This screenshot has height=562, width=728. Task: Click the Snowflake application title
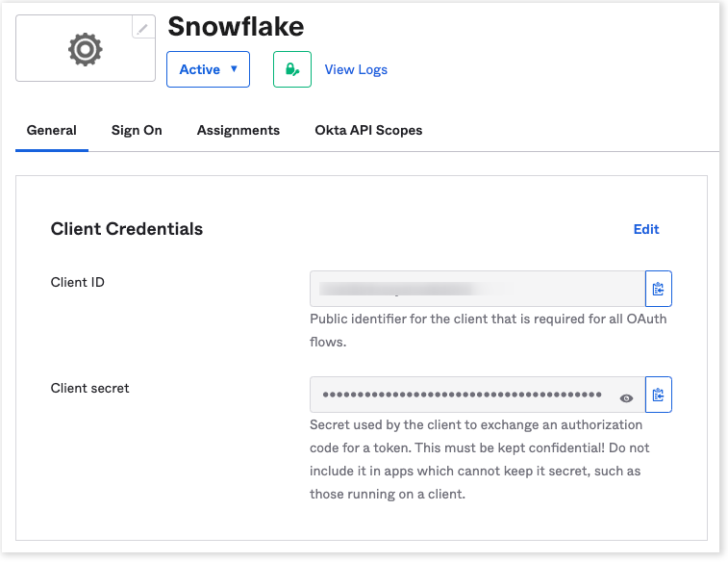tap(236, 26)
